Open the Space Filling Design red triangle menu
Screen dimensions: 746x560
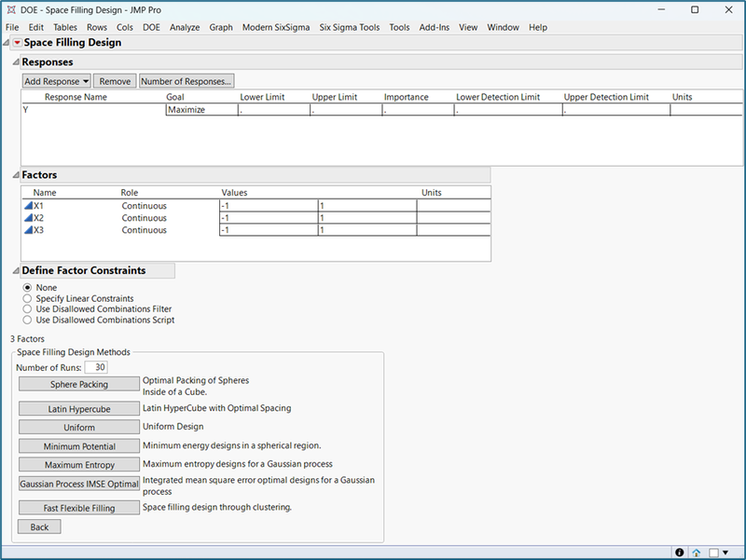click(x=16, y=43)
